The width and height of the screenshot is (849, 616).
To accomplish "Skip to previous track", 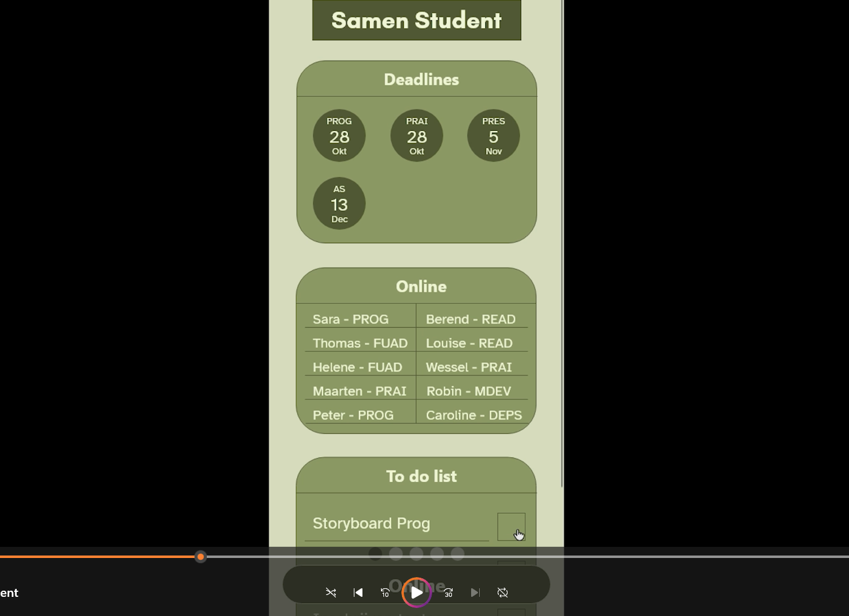I will tap(358, 593).
